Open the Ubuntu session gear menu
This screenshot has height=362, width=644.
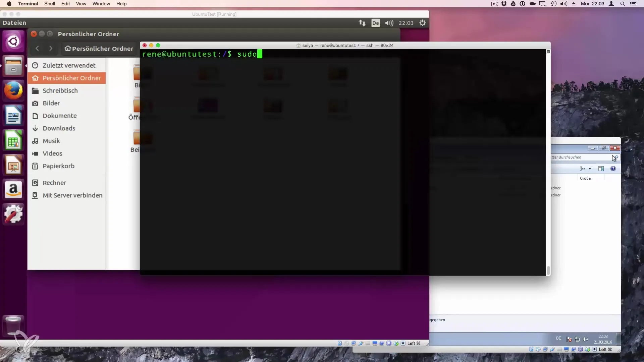[423, 23]
